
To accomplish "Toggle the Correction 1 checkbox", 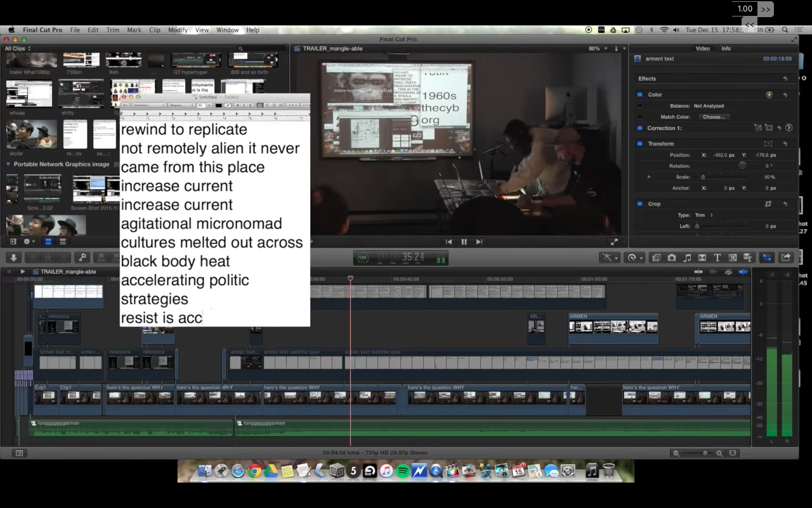I will tap(640, 128).
